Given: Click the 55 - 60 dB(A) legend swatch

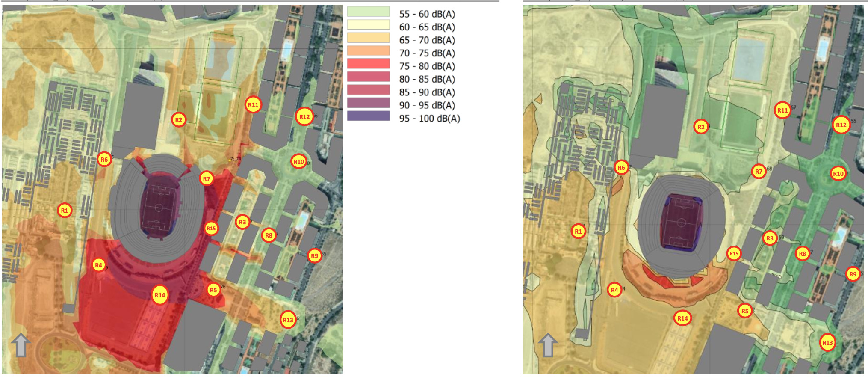Looking at the screenshot, I should click(x=368, y=12).
